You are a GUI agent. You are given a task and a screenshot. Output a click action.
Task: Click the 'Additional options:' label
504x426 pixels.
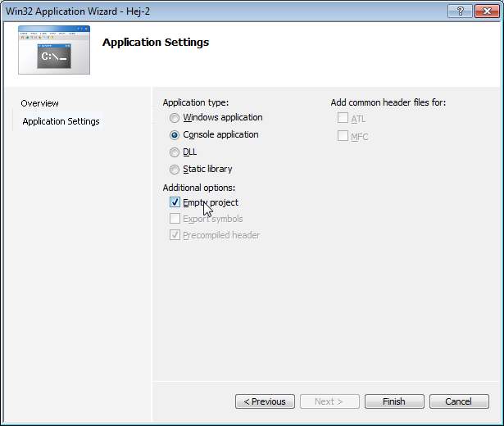tap(199, 188)
